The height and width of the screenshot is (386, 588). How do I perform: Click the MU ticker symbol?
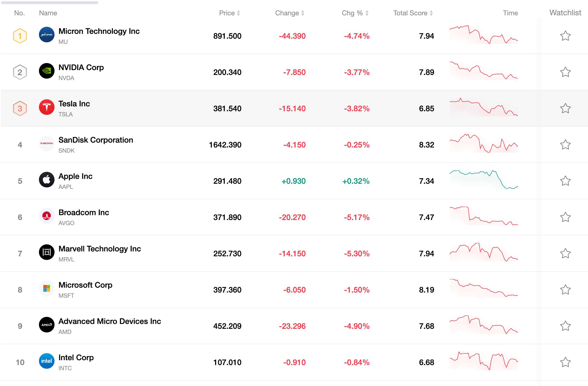63,42
